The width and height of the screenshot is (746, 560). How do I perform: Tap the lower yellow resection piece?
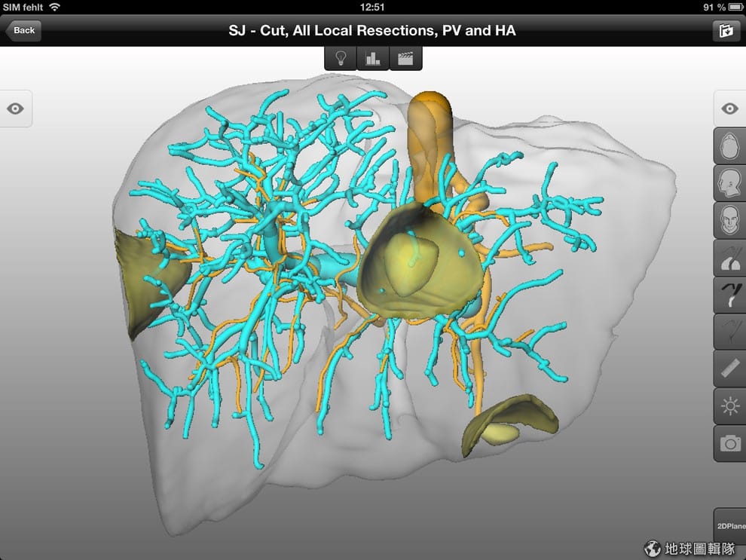[509, 425]
